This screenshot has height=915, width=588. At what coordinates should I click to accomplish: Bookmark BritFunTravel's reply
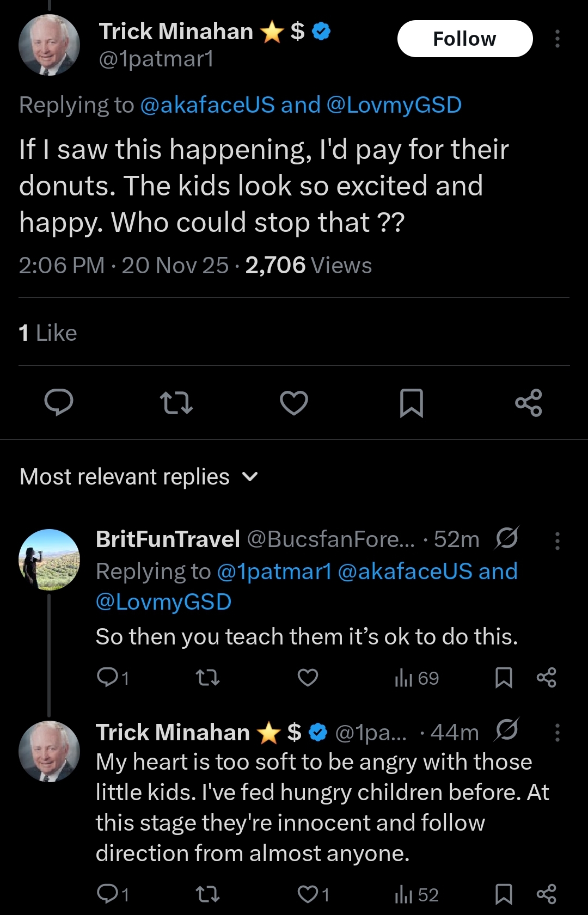click(x=504, y=678)
